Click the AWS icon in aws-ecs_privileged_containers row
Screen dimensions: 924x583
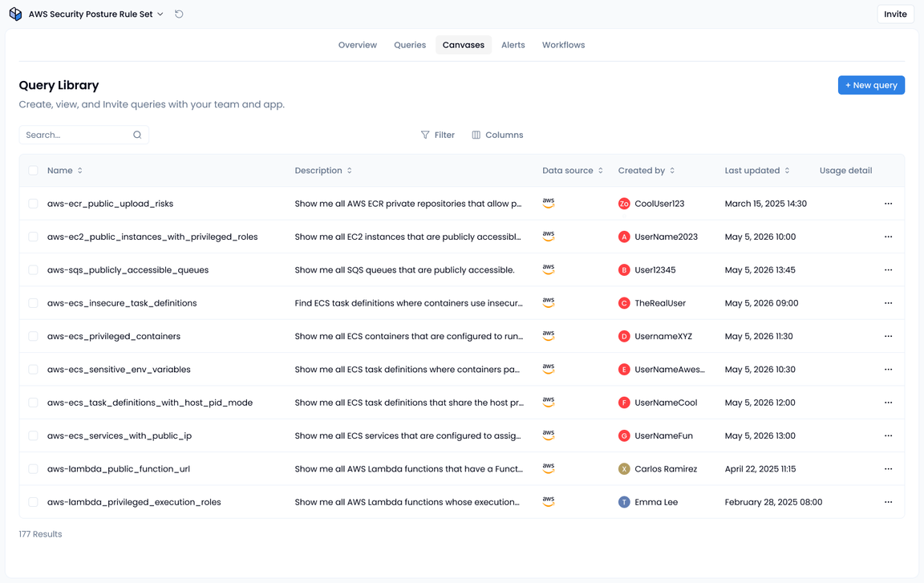coord(549,336)
